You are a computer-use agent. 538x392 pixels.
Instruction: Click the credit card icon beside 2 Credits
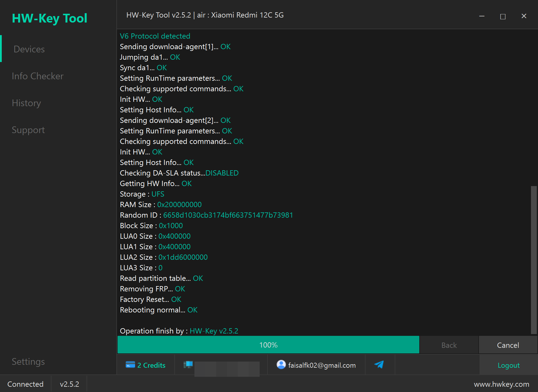click(x=130, y=365)
